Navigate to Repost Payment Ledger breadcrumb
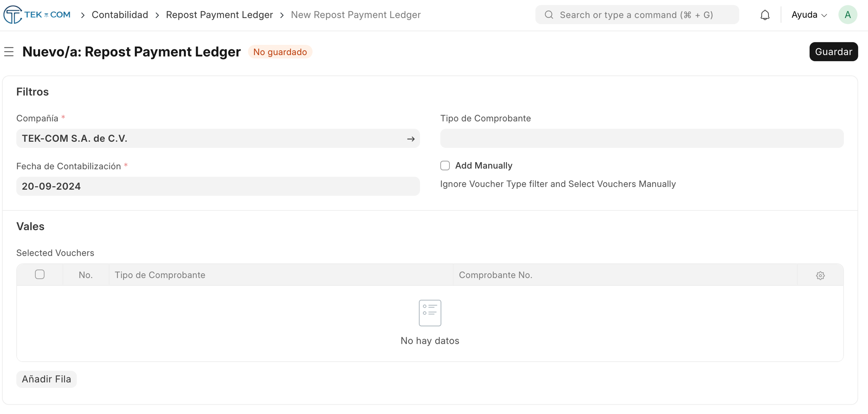 pos(219,15)
